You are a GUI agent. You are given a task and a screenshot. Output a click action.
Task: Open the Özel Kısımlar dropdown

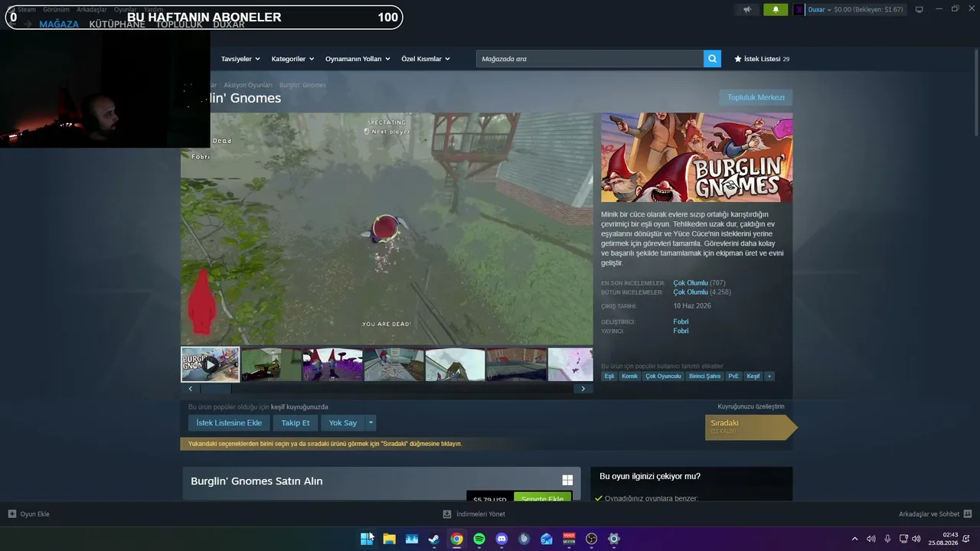tap(426, 59)
